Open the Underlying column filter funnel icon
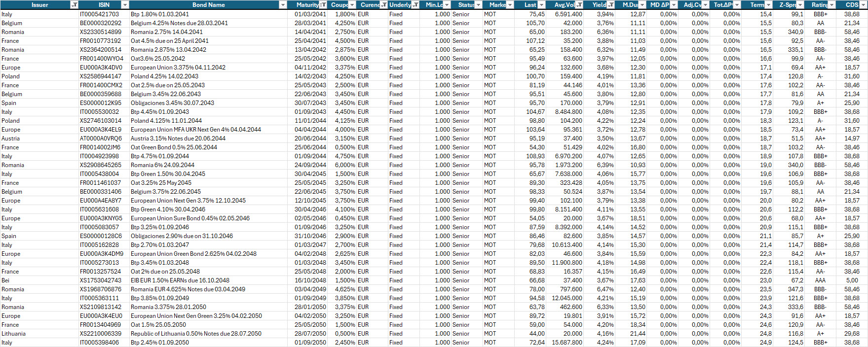Image resolution: width=868 pixels, height=347 pixels. [415, 5]
